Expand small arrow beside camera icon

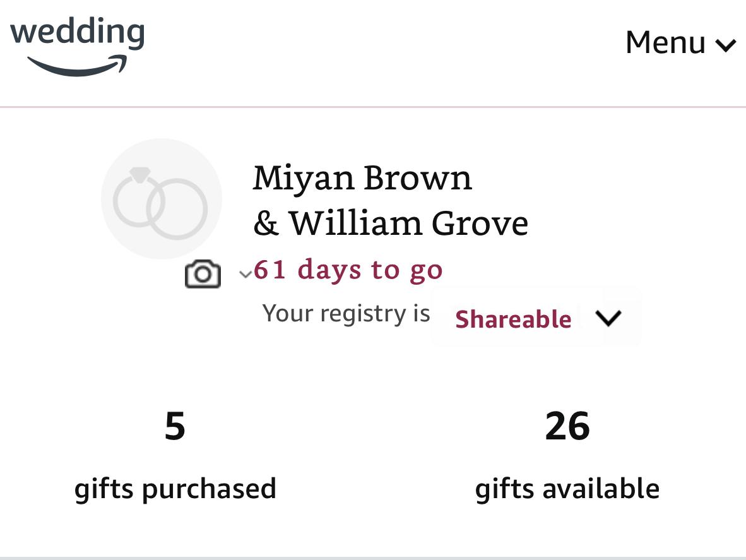tap(245, 274)
